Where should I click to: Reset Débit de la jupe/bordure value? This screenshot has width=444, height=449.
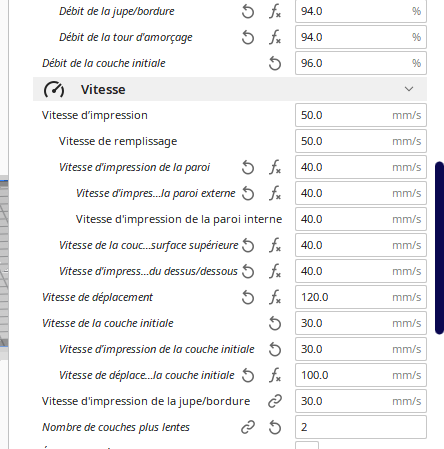tap(248, 12)
